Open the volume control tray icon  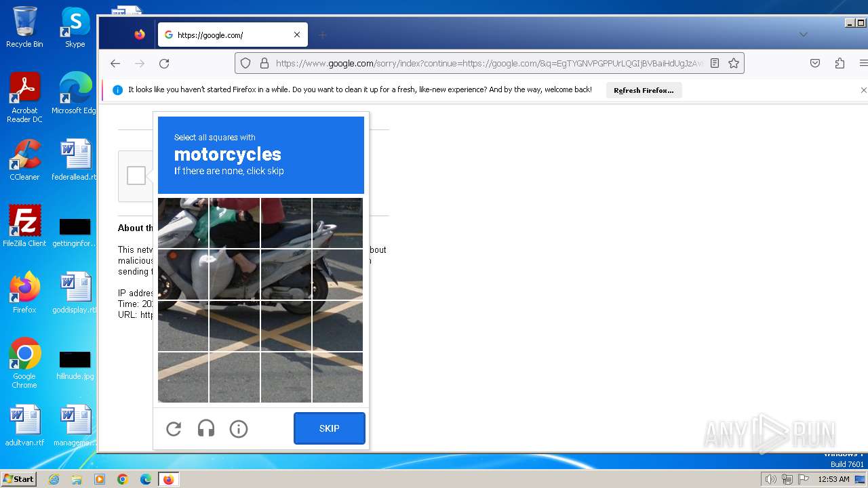click(770, 479)
